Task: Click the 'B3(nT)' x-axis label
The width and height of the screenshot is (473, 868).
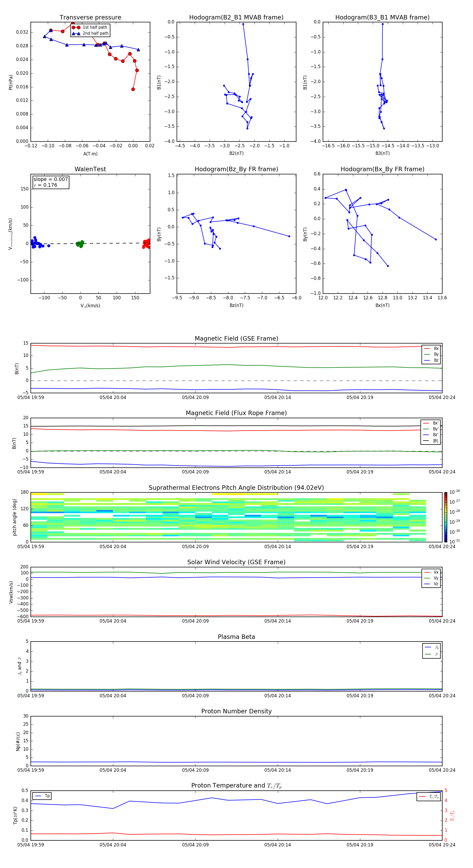Action: pyautogui.click(x=382, y=153)
